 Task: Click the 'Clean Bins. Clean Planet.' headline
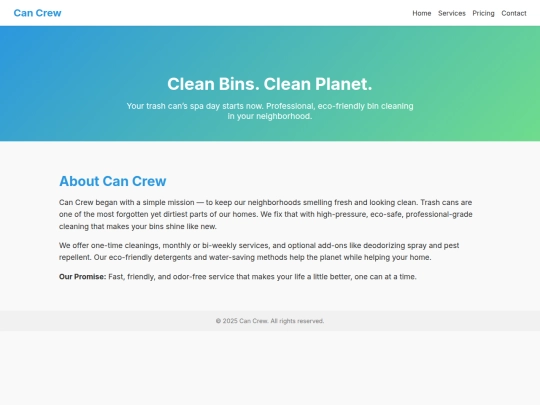(x=270, y=84)
